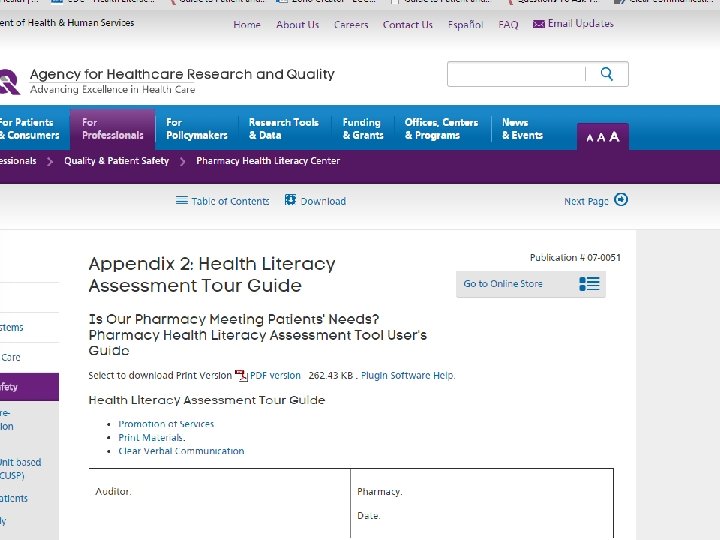The width and height of the screenshot is (720, 540).
Task: Click the Email Updates link text
Action: (x=581, y=23)
